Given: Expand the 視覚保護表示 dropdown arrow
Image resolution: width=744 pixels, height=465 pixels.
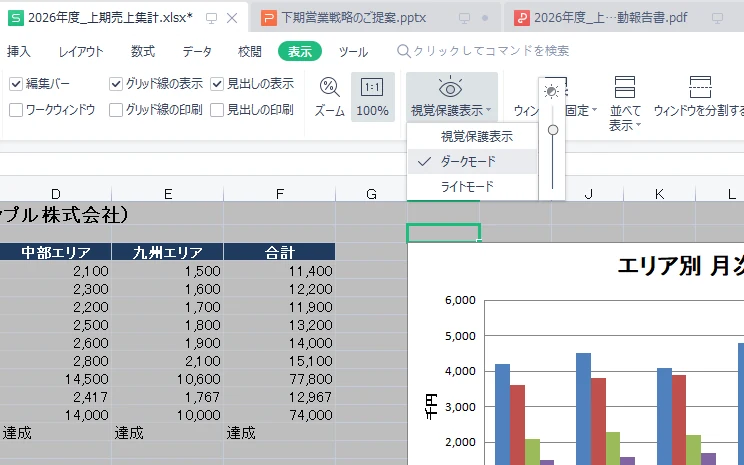Looking at the screenshot, I should point(489,111).
